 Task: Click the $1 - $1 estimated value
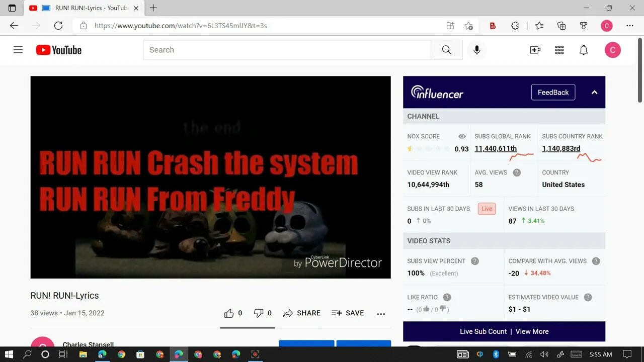click(519, 309)
